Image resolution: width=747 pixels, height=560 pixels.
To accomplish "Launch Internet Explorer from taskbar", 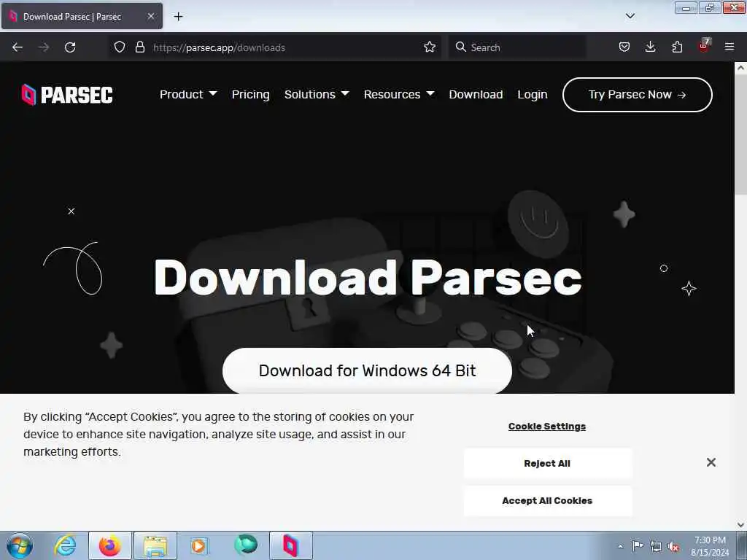I will coord(65,545).
